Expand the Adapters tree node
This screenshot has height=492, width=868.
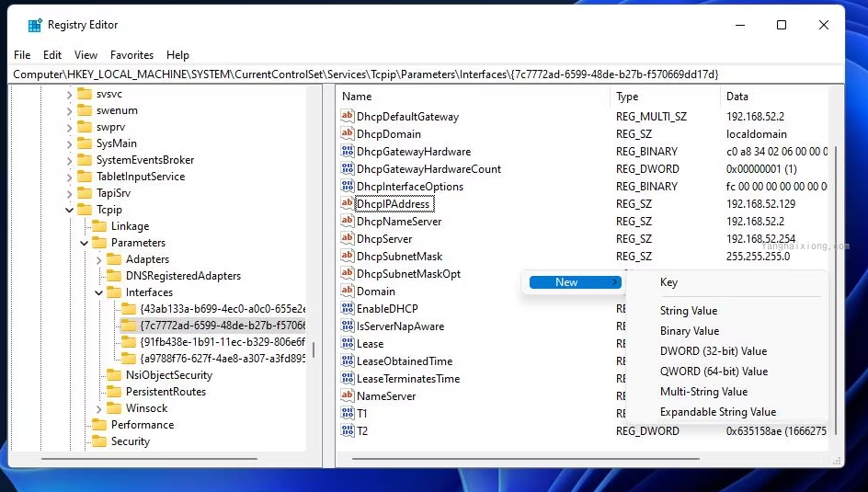point(99,260)
